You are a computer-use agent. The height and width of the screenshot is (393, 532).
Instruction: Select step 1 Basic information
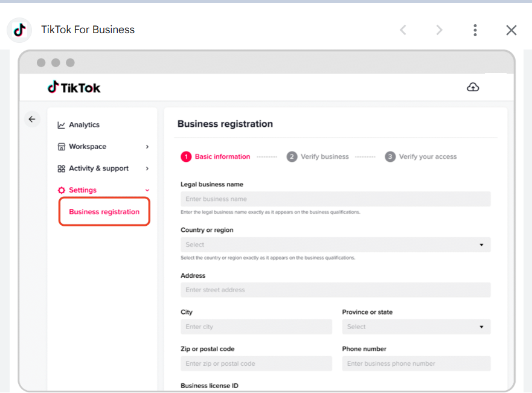tap(216, 157)
